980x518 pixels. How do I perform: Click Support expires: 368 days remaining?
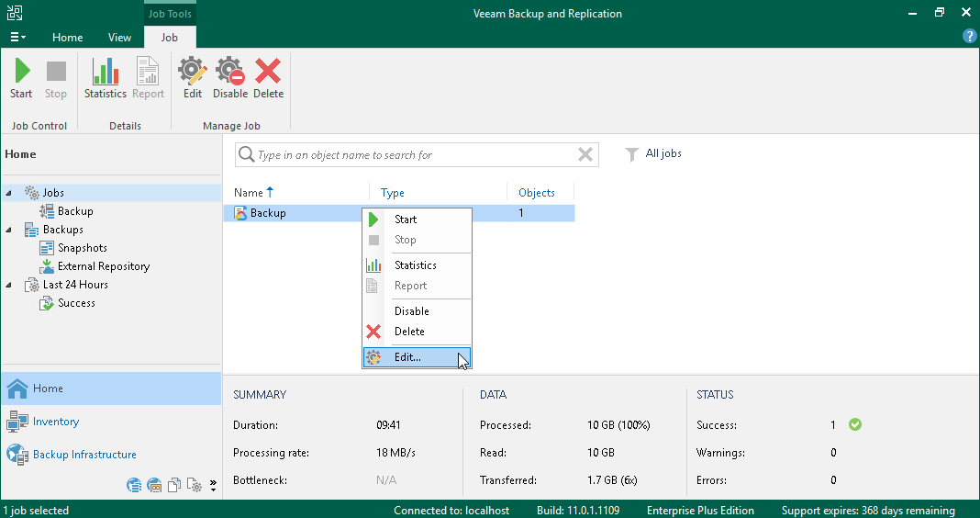pos(868,511)
